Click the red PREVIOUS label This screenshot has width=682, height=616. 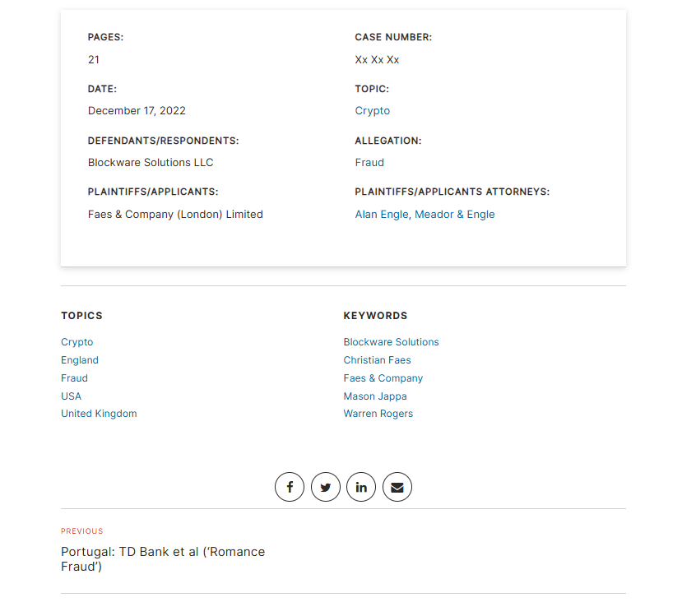pos(81,531)
